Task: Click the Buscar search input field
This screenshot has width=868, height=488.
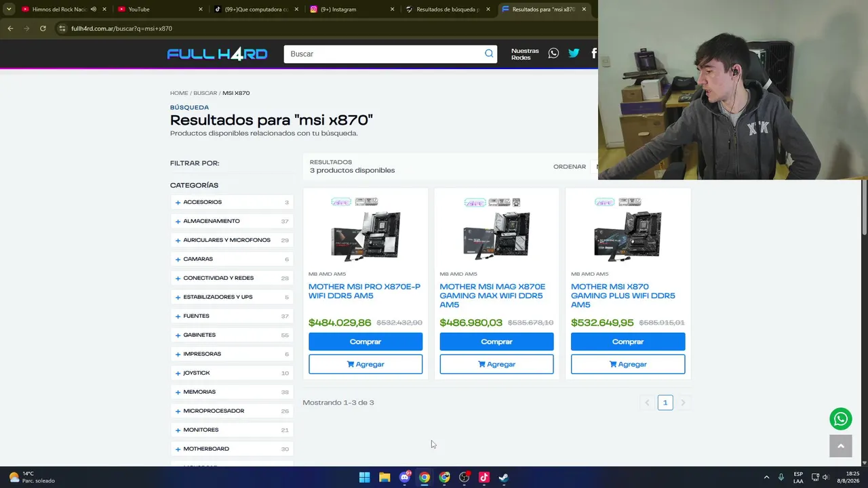Action: click(384, 54)
